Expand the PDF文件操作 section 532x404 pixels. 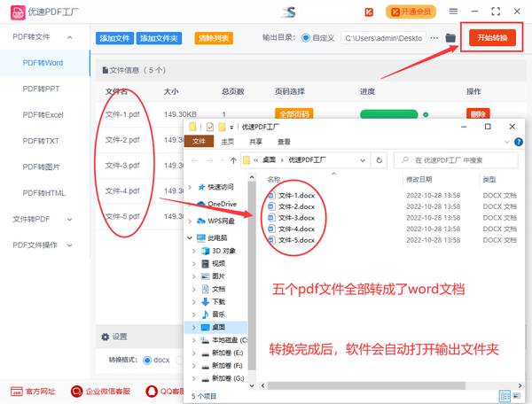click(69, 245)
